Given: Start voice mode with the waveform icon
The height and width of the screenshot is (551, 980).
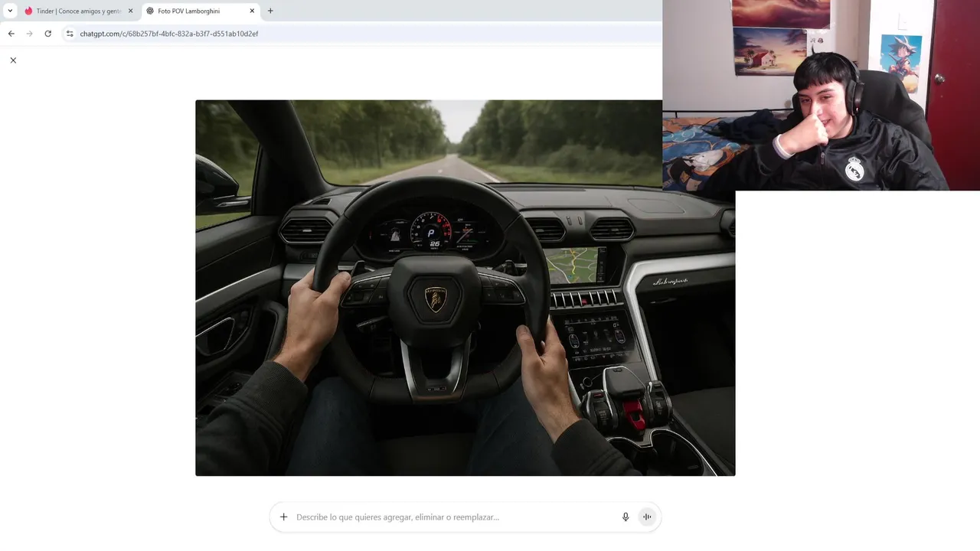Looking at the screenshot, I should [x=647, y=517].
